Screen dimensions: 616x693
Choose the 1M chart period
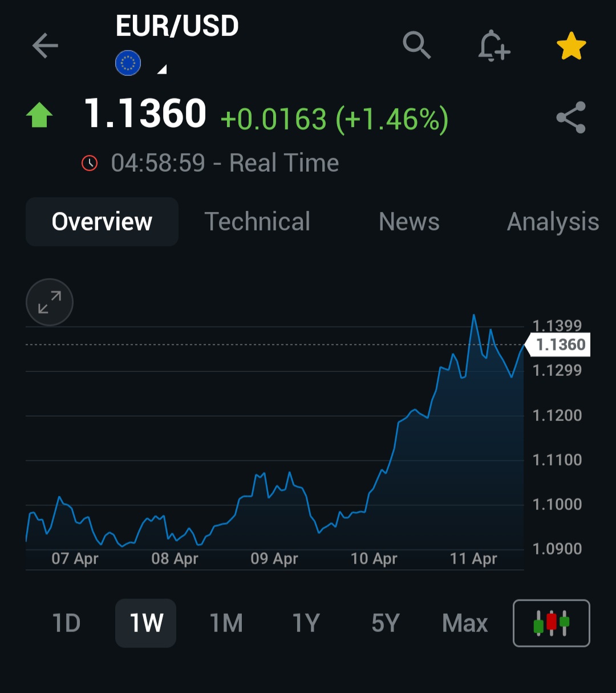tap(226, 623)
